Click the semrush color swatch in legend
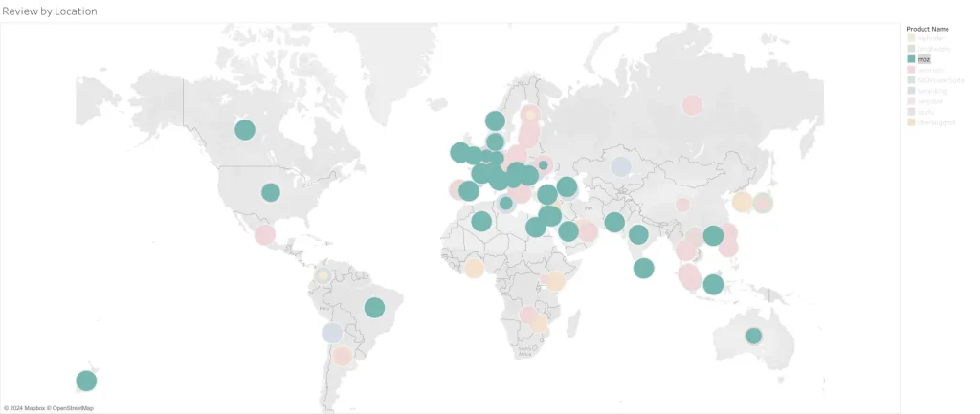The image size is (980, 414). [x=911, y=70]
